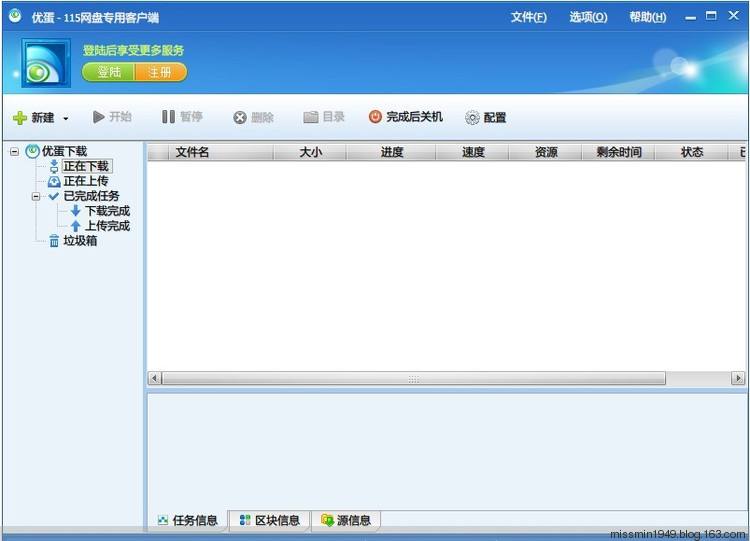
Task: Click the 暂停 pause icon
Action: tap(168, 117)
